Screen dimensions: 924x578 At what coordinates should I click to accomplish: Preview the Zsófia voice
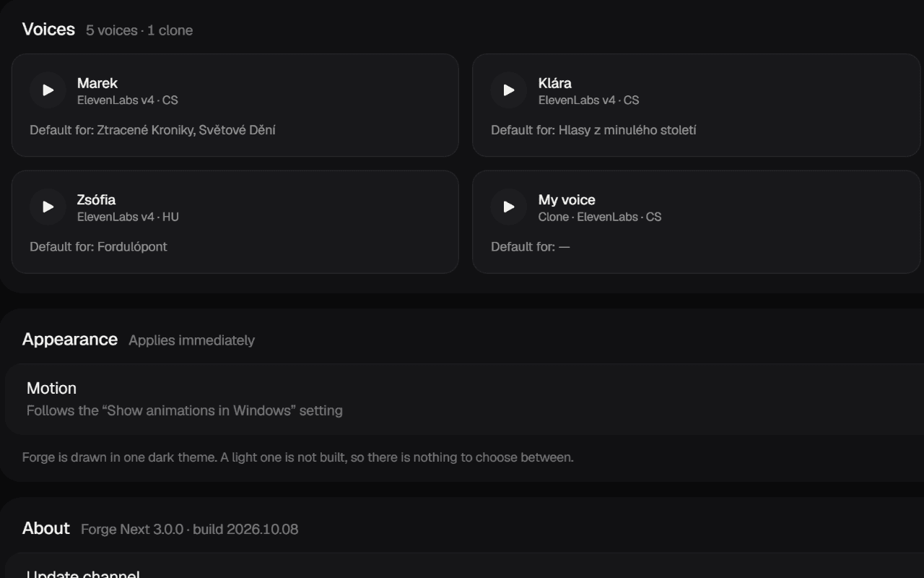pos(48,207)
